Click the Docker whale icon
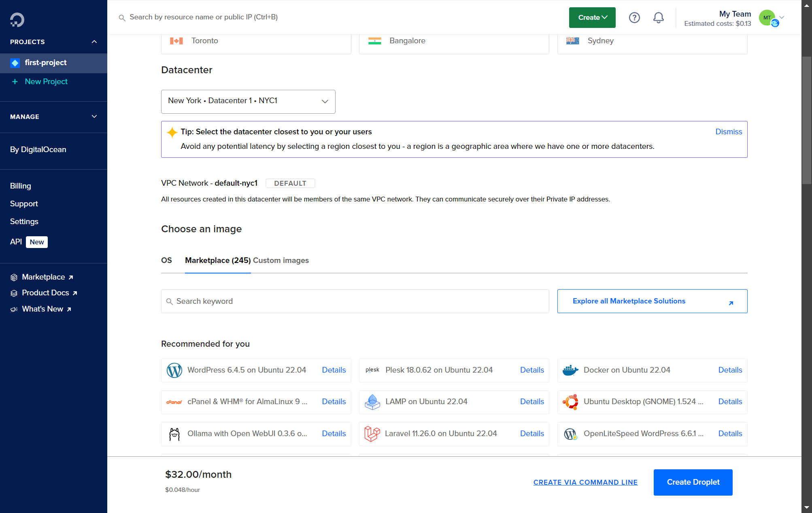 tap(570, 370)
